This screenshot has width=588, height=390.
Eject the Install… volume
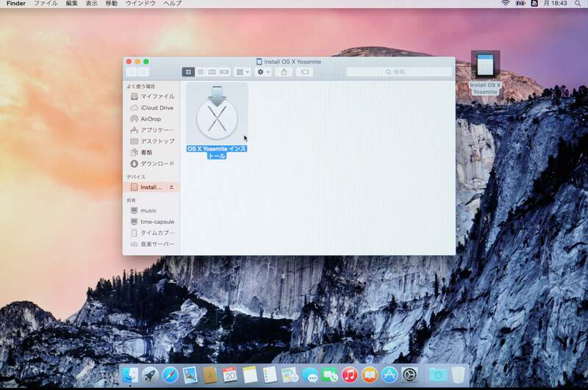tap(171, 187)
